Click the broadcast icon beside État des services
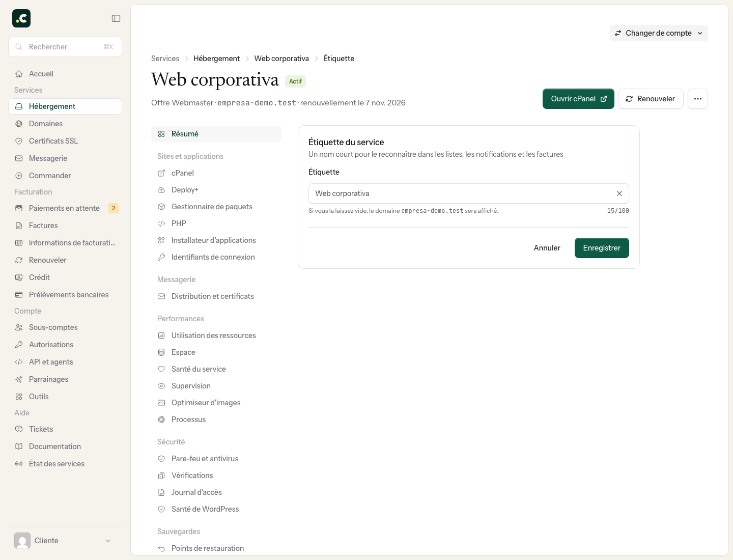Viewport: 733px width, 560px height. [x=19, y=464]
